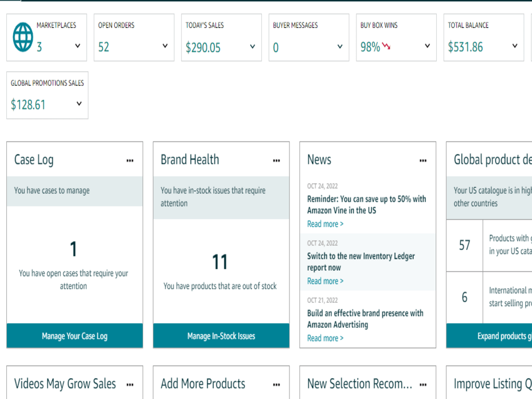The height and width of the screenshot is (399, 532).
Task: Click the 11 out-of-stock products count
Action: tap(220, 262)
